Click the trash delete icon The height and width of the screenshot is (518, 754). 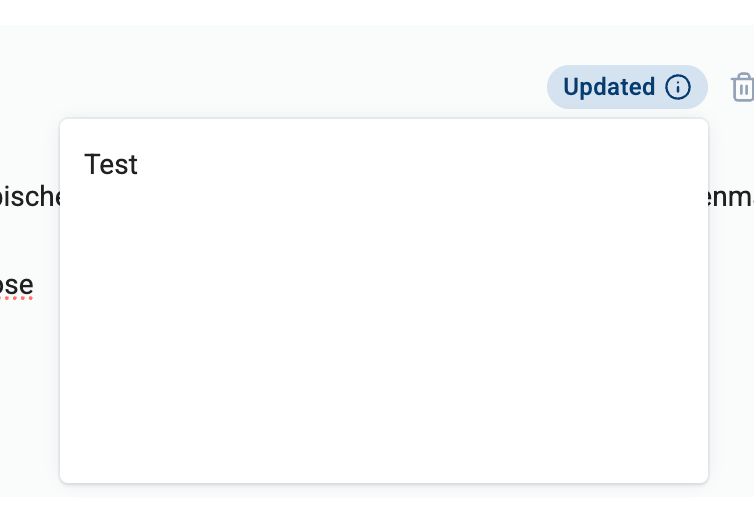(743, 88)
